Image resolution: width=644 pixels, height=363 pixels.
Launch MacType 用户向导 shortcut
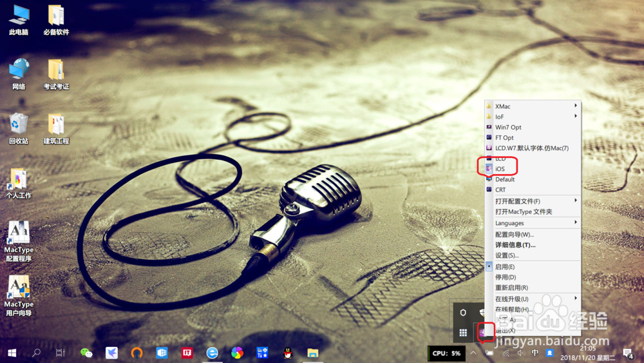(19, 296)
